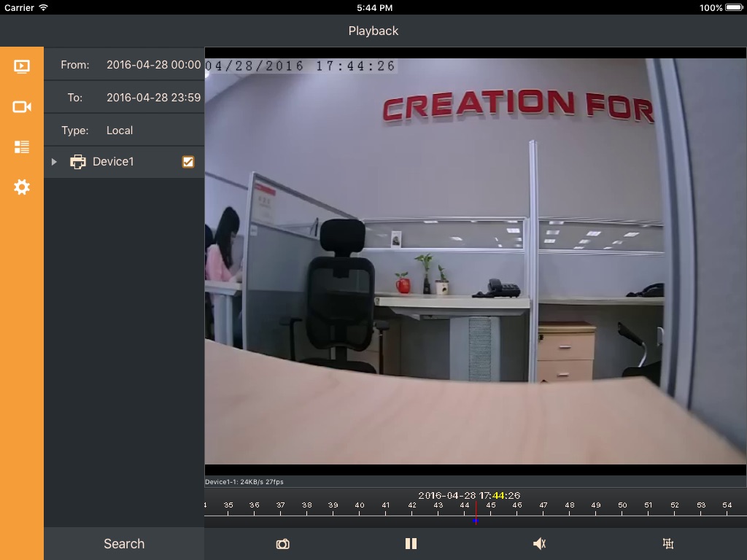Viewport: 747px width, 560px height.
Task: Pause the video playback
Action: tap(411, 544)
